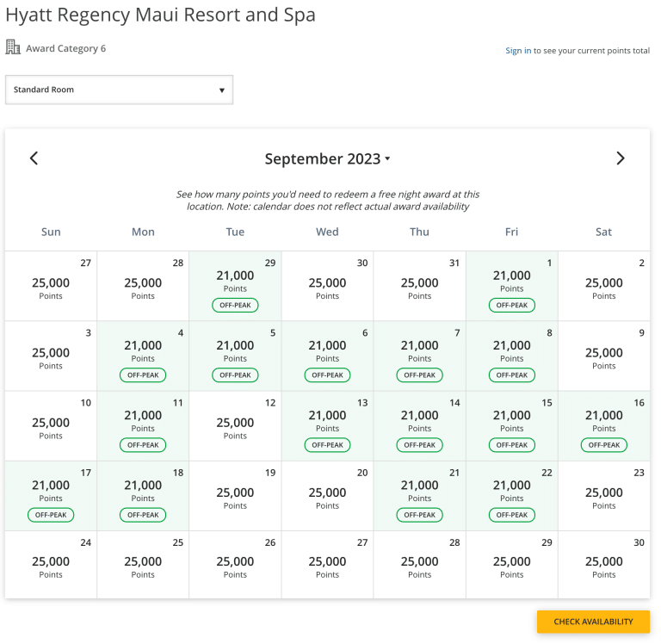Select September 22 off-peak date
The image size is (661, 644).
pyautogui.click(x=511, y=495)
